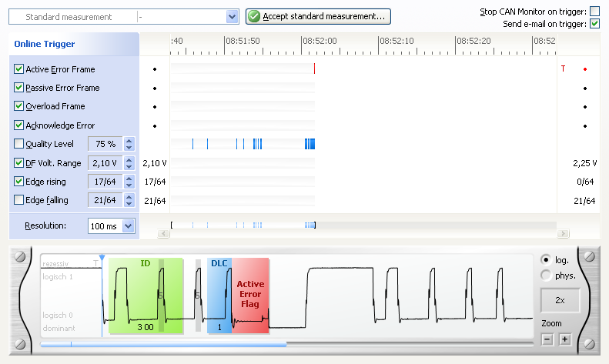Open the Resolution 100 ms dropdown
This screenshot has height=364, width=609.
[128, 226]
